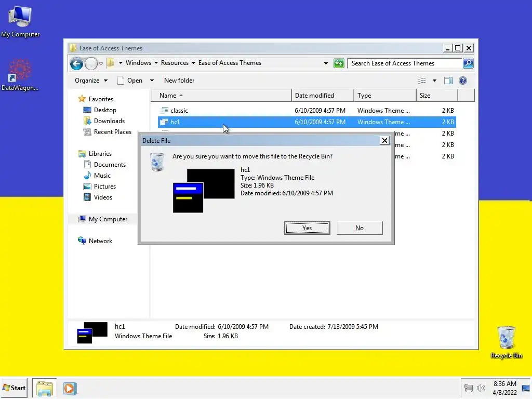This screenshot has height=399, width=532.
Task: Open the Organize menu
Action: click(x=91, y=81)
